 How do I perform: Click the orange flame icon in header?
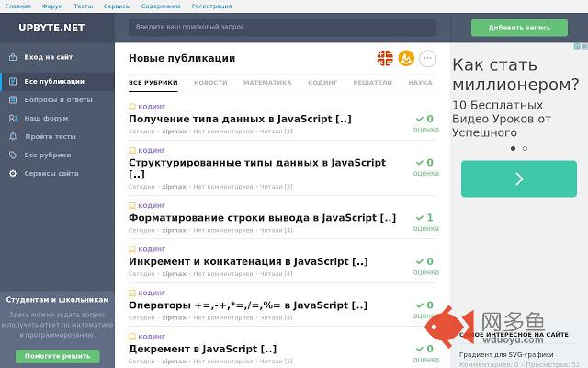tap(406, 58)
